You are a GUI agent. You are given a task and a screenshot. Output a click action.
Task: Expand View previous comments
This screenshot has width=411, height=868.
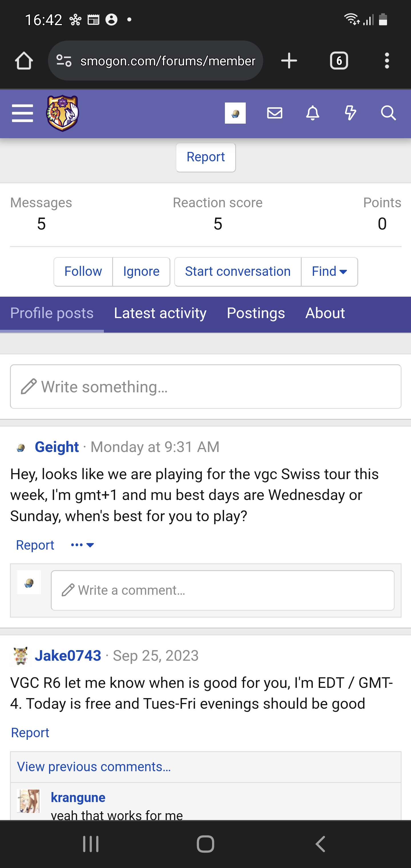tap(94, 767)
